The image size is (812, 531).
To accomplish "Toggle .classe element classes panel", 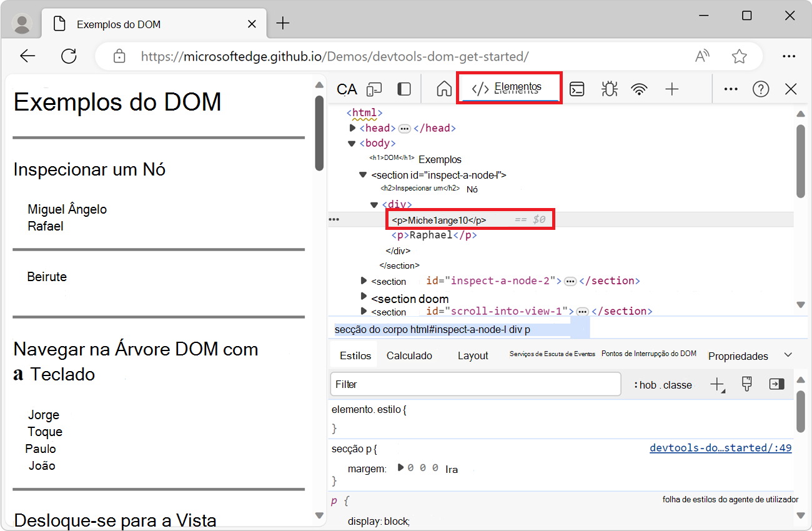I will click(x=677, y=385).
